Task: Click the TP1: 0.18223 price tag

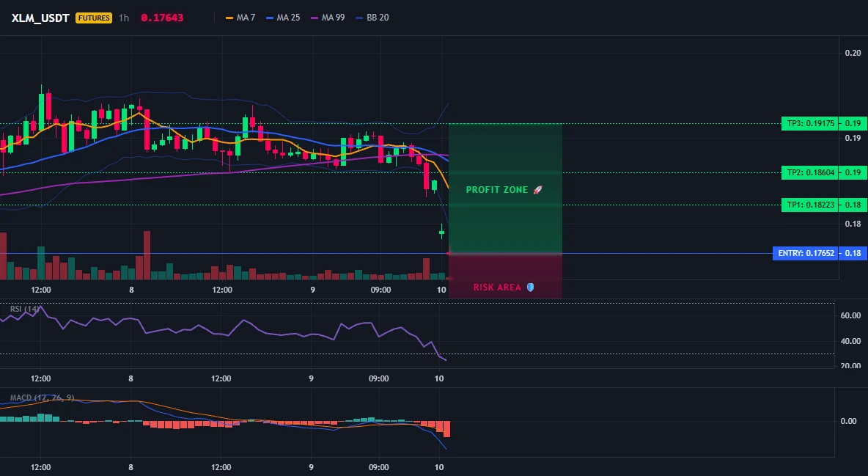Action: point(810,205)
